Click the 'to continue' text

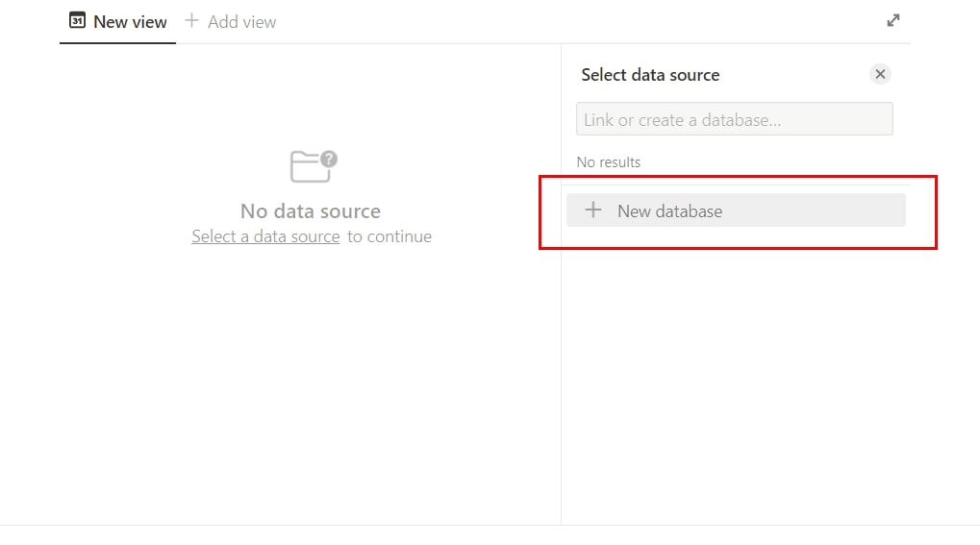coord(389,236)
